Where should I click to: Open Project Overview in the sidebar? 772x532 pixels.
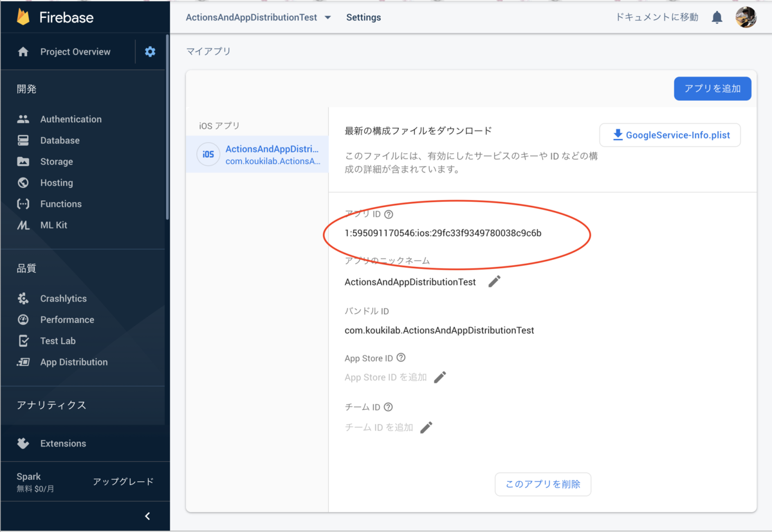point(75,51)
